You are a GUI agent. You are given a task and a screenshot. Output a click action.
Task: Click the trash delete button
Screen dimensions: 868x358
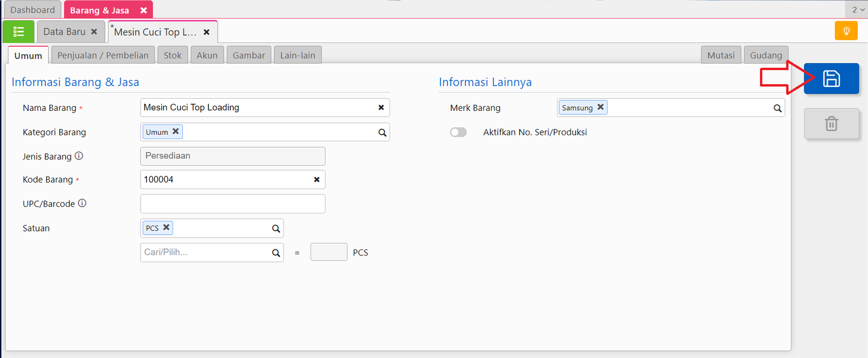click(831, 124)
